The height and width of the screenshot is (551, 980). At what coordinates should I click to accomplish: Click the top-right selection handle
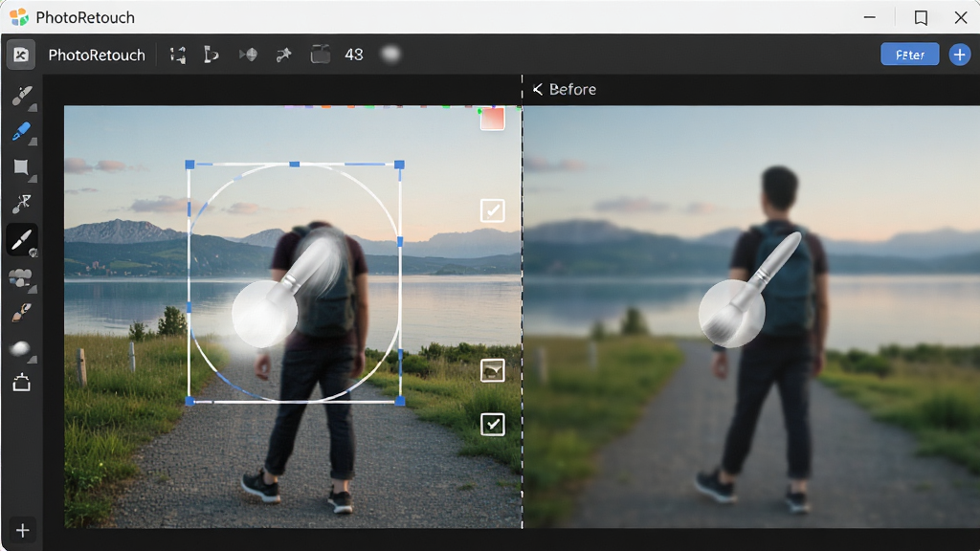pyautogui.click(x=399, y=165)
